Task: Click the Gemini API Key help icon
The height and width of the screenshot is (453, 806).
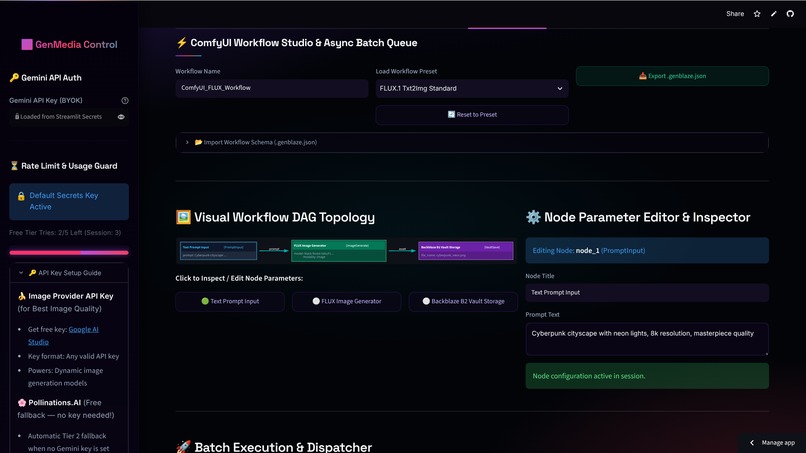Action: [x=125, y=101]
